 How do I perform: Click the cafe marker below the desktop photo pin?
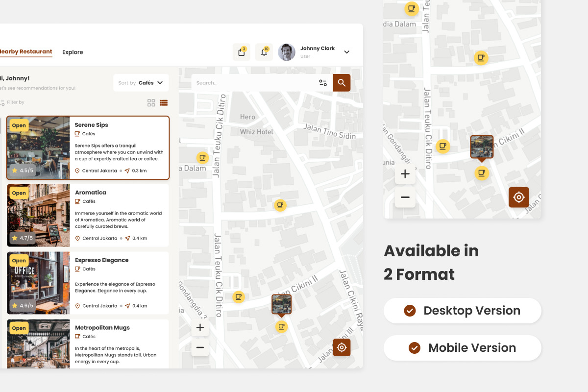(281, 327)
